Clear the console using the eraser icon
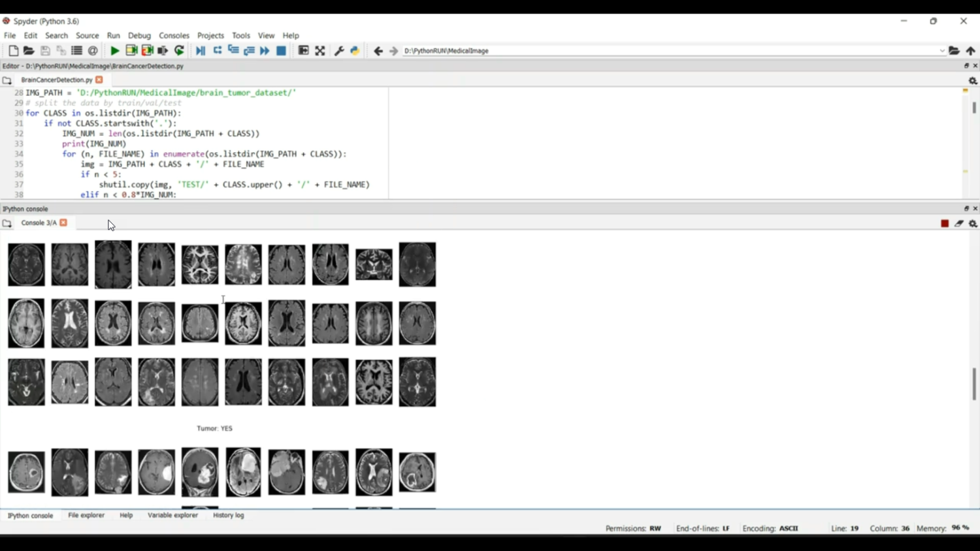Viewport: 980px width, 551px height. coord(958,223)
